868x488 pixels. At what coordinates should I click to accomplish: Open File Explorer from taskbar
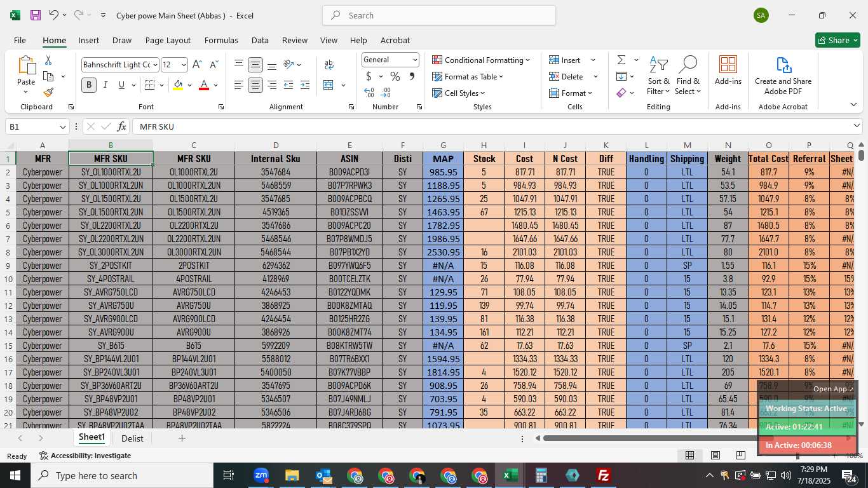pos(292,475)
